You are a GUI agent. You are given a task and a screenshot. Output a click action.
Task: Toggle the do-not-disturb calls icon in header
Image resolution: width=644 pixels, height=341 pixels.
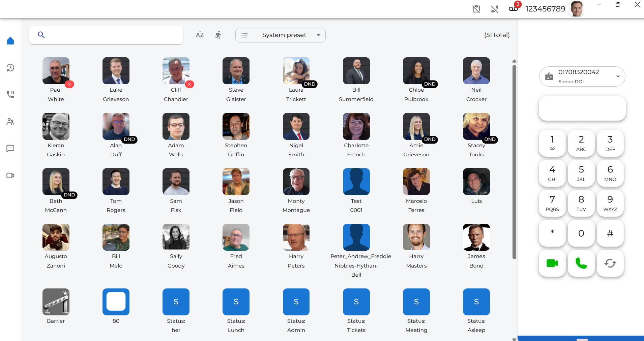pos(495,9)
